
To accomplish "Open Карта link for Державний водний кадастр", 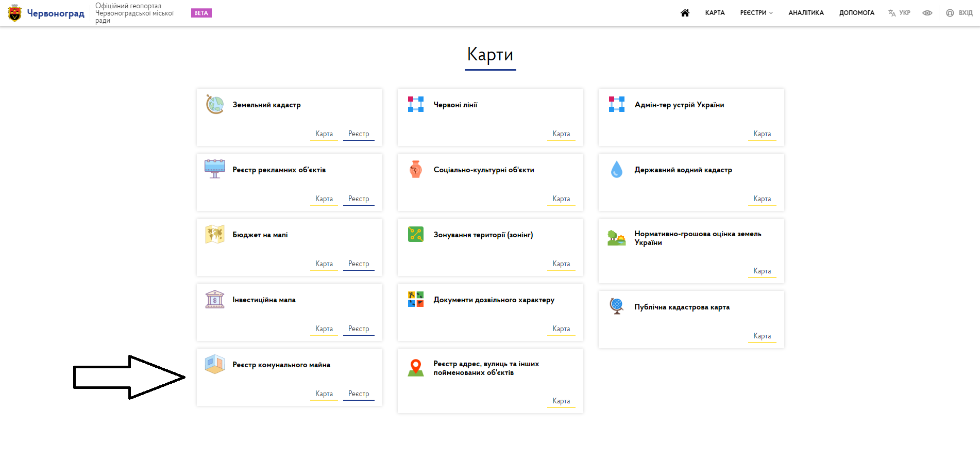I will click(x=762, y=199).
